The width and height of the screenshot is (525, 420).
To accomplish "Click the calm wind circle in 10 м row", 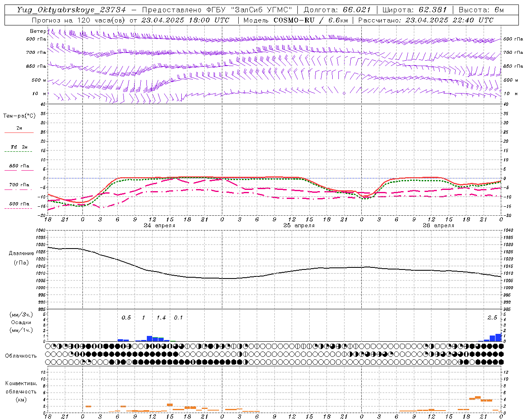I will [x=344, y=94].
